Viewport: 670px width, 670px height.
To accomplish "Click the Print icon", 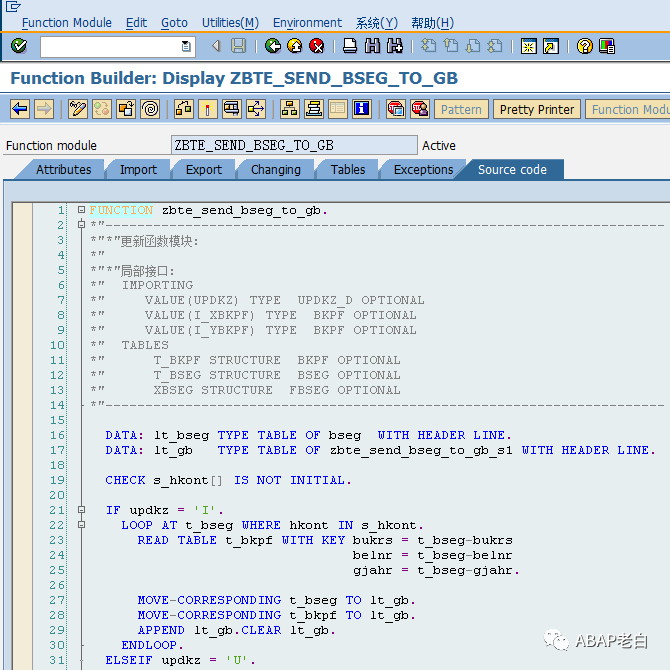I will (350, 46).
